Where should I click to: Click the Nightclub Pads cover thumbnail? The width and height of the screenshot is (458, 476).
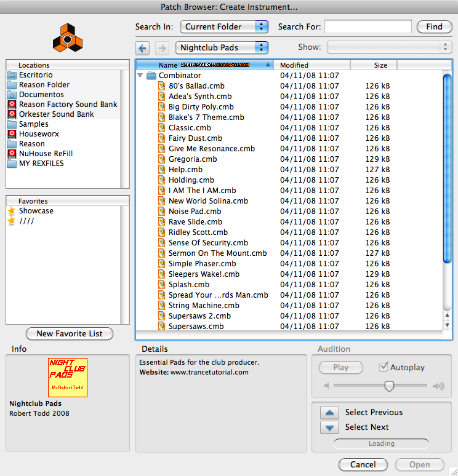[68, 378]
